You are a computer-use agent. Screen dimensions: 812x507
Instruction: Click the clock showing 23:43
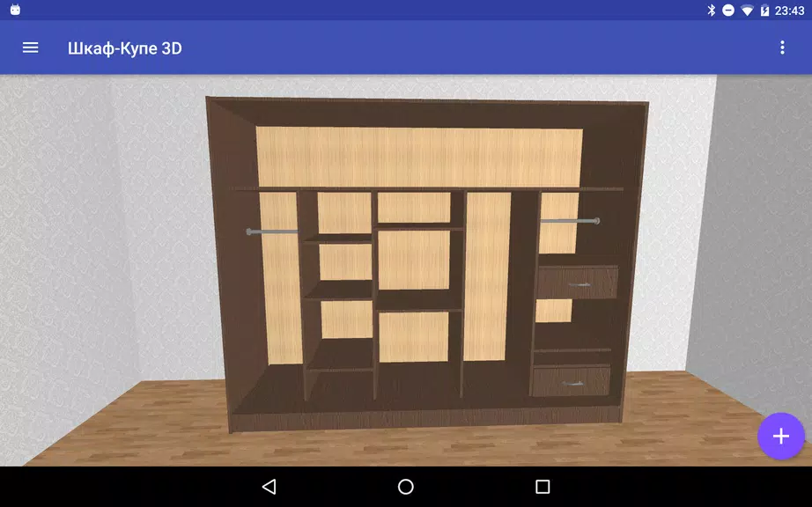[789, 11]
